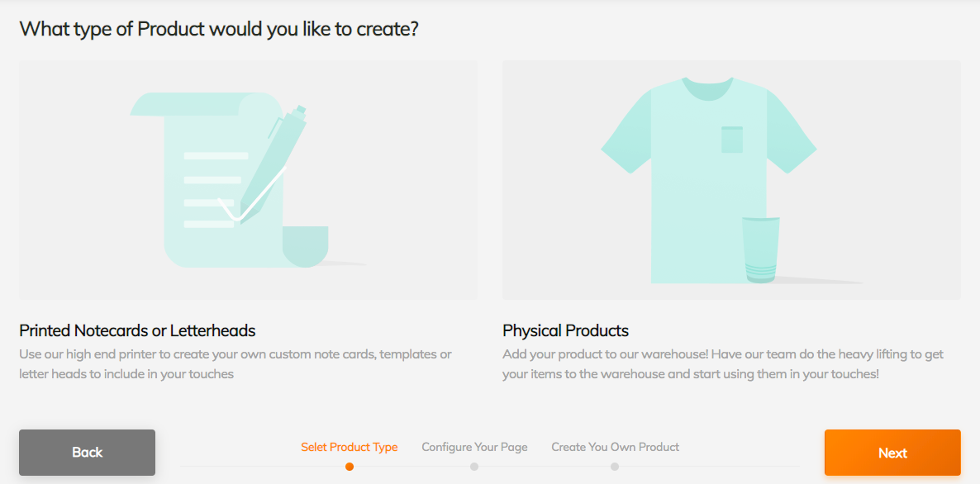Screen dimensions: 980x484
Task: Click the cup beside the T-shirt
Action: tap(760, 249)
